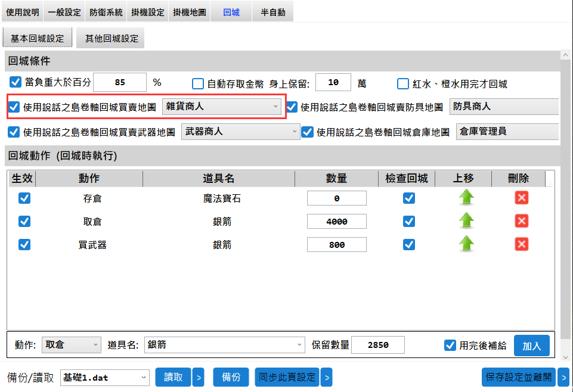Uncheck 用完後補給 option
The image size is (573, 392).
pyautogui.click(x=450, y=346)
